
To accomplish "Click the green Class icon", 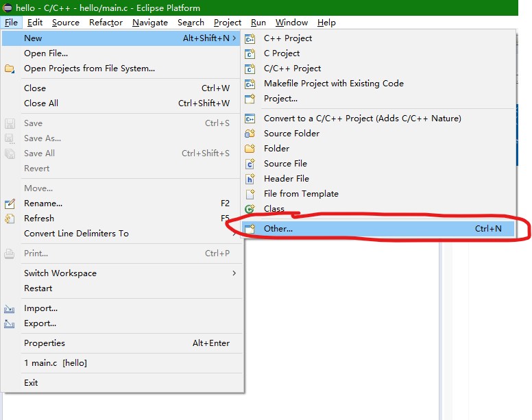I will click(x=250, y=209).
